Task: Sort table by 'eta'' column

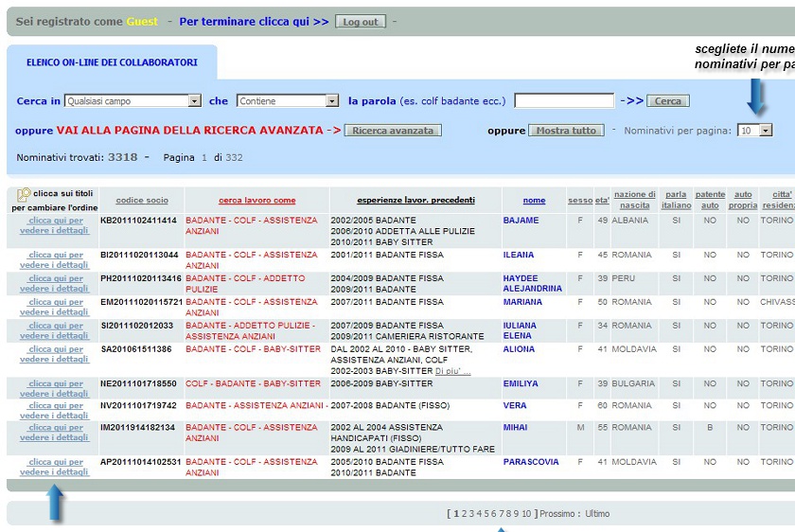Action: click(602, 201)
